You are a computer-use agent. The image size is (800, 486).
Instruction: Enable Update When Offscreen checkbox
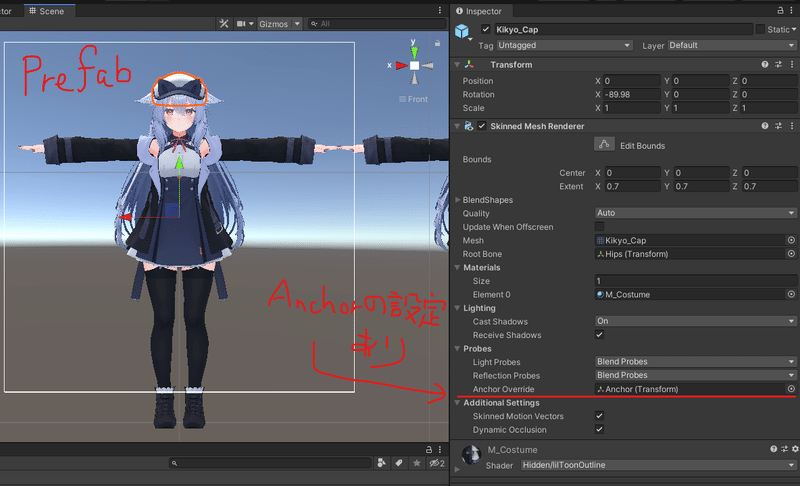tap(599, 226)
